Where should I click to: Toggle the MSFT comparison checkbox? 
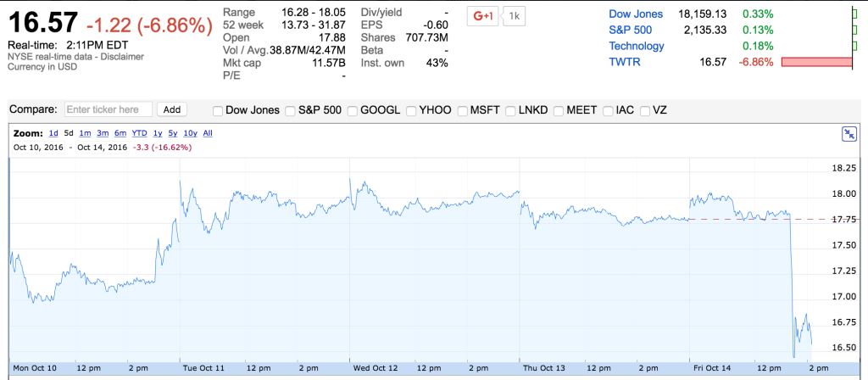(460, 110)
